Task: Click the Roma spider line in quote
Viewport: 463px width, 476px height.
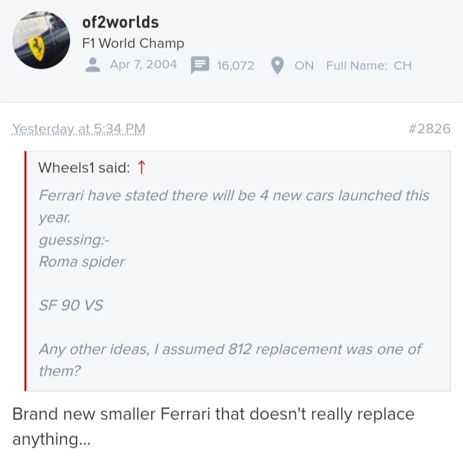Action: click(x=82, y=262)
